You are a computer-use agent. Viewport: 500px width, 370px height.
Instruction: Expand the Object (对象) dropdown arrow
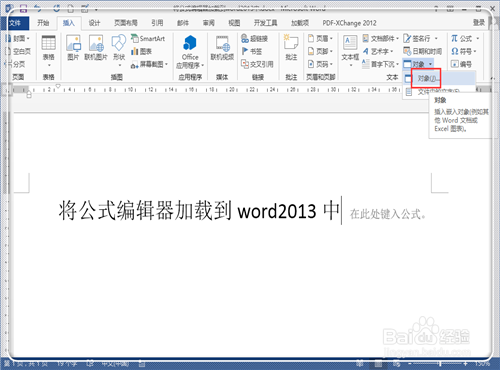pyautogui.click(x=430, y=64)
